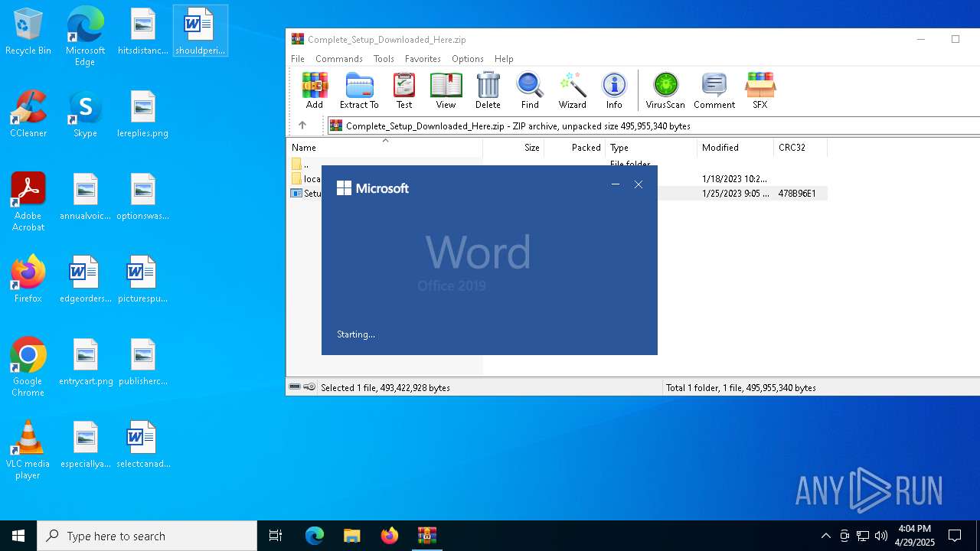Select annualvoic image file on desktop
Screen dimensions: 980x551
[x=85, y=197]
